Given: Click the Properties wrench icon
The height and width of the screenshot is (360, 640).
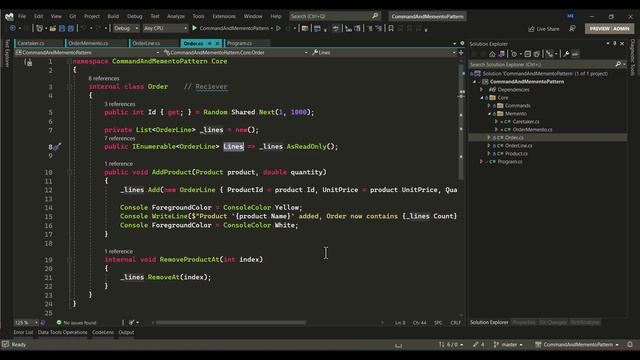Looking at the screenshot, I should (566, 54).
